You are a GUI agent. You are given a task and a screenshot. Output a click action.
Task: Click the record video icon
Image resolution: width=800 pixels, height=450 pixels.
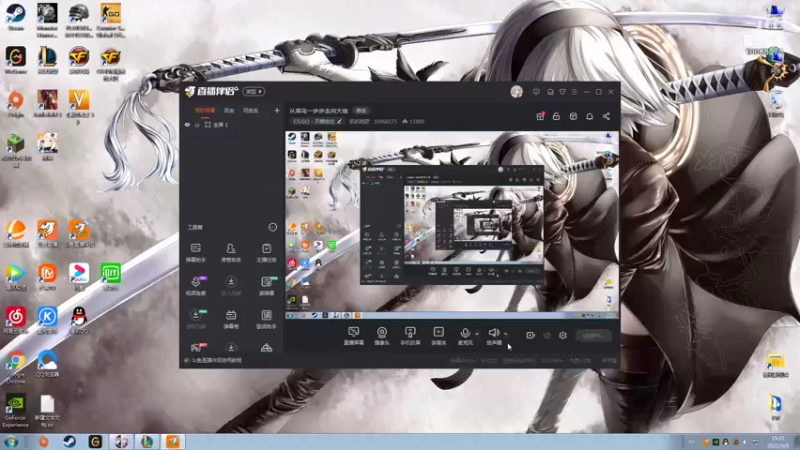pos(530,335)
